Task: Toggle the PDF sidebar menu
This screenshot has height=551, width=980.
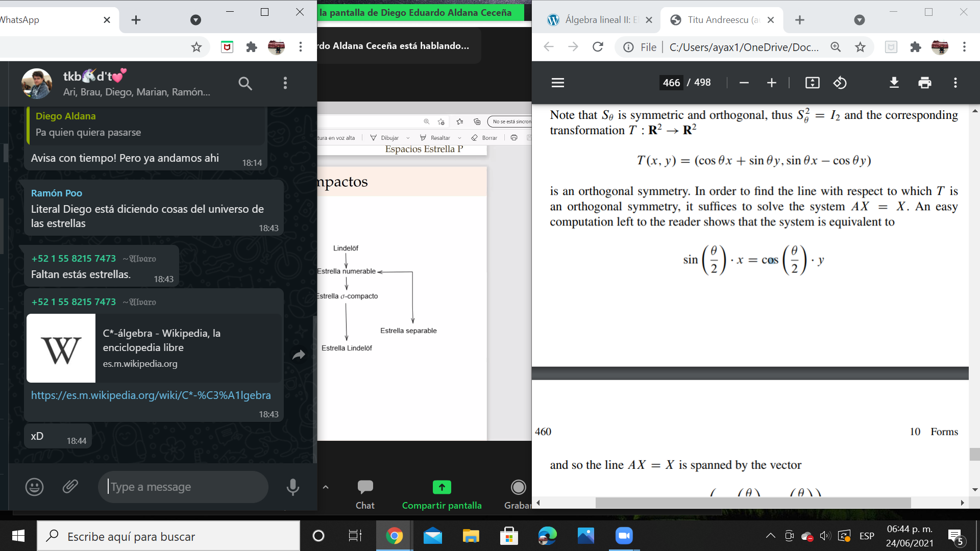Action: click(x=558, y=83)
